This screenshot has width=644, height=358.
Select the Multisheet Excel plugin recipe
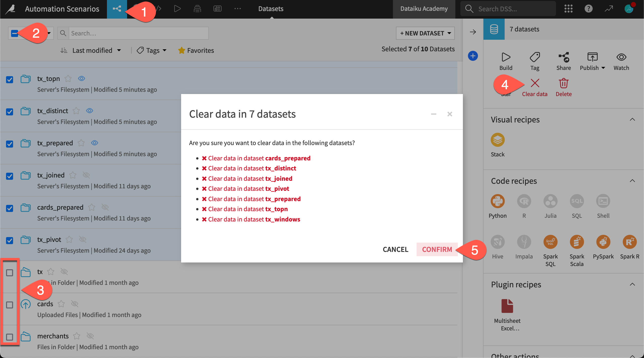[x=507, y=306]
